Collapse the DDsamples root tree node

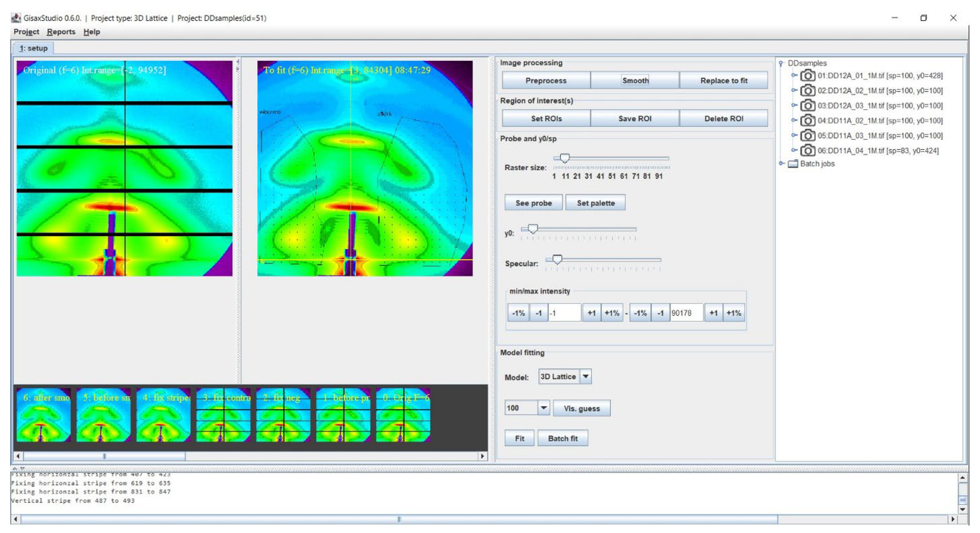781,63
